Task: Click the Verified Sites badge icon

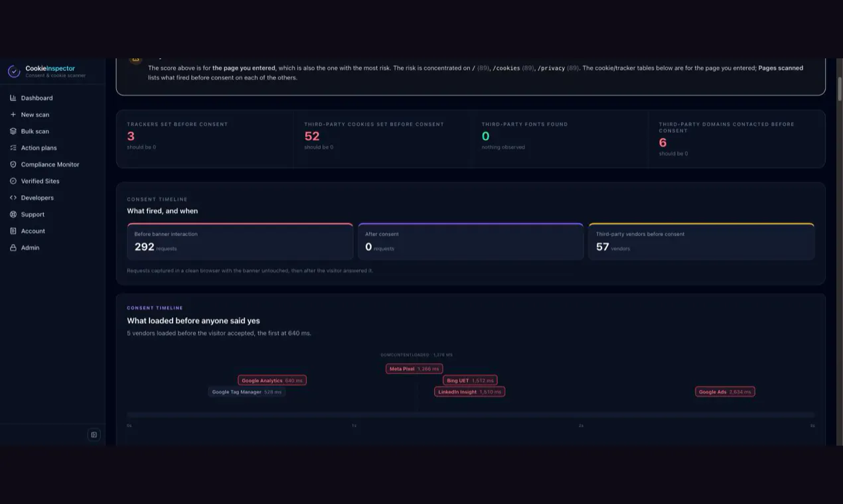Action: 13,181
